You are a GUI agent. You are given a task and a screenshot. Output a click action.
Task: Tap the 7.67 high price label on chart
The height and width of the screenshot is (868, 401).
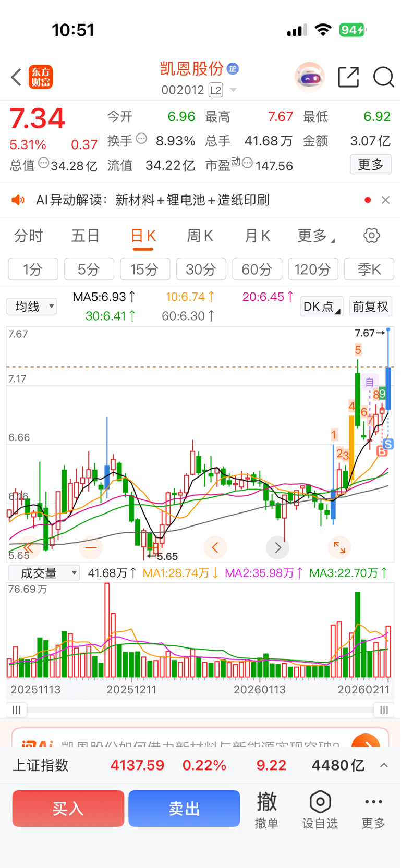(369, 333)
